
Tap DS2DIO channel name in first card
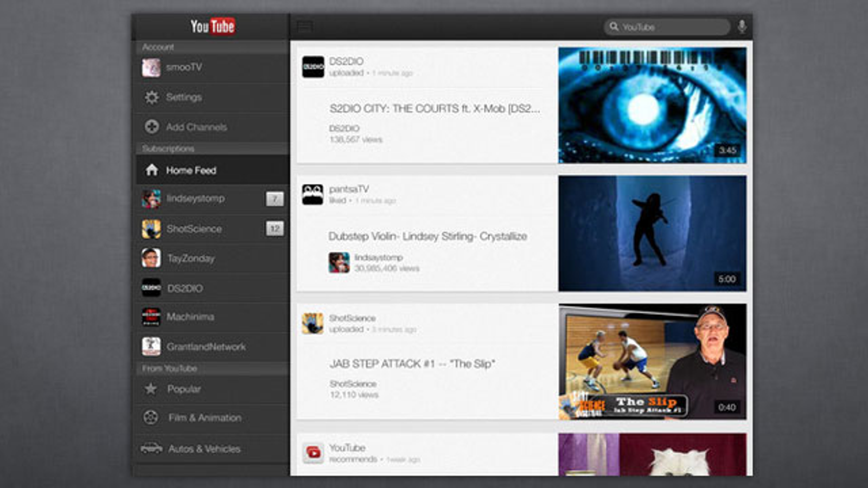point(346,61)
